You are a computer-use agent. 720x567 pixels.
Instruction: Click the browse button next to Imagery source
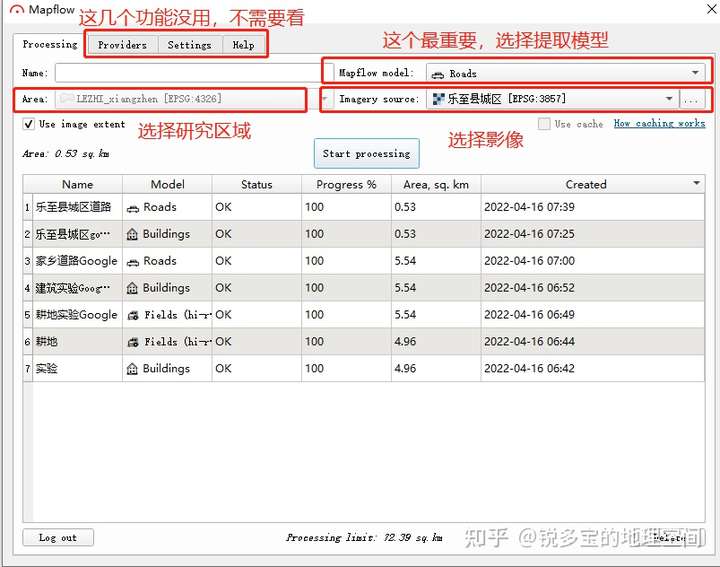(x=692, y=99)
